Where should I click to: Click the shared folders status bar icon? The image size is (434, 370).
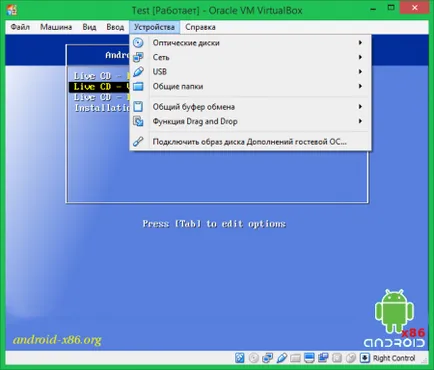coord(295,358)
